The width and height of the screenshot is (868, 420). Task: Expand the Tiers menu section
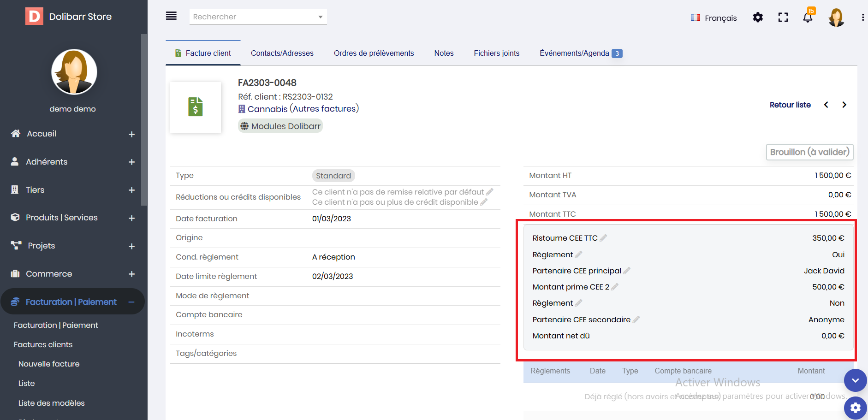click(x=131, y=190)
